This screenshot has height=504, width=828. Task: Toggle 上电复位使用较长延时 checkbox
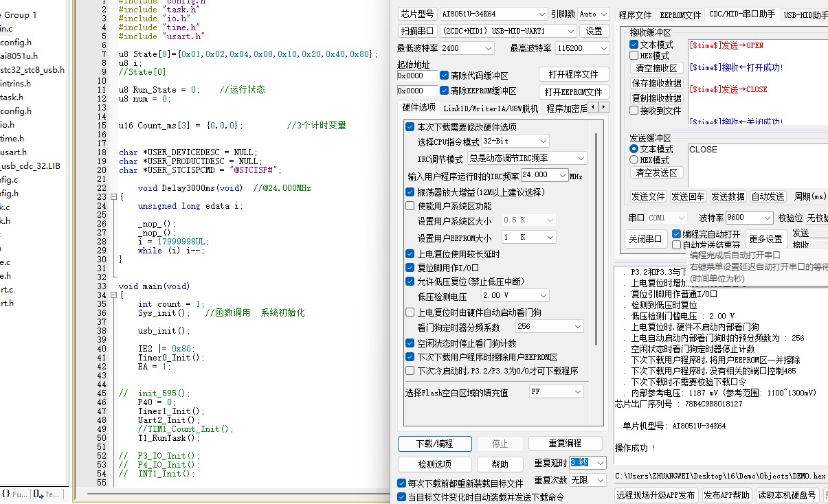(x=410, y=254)
